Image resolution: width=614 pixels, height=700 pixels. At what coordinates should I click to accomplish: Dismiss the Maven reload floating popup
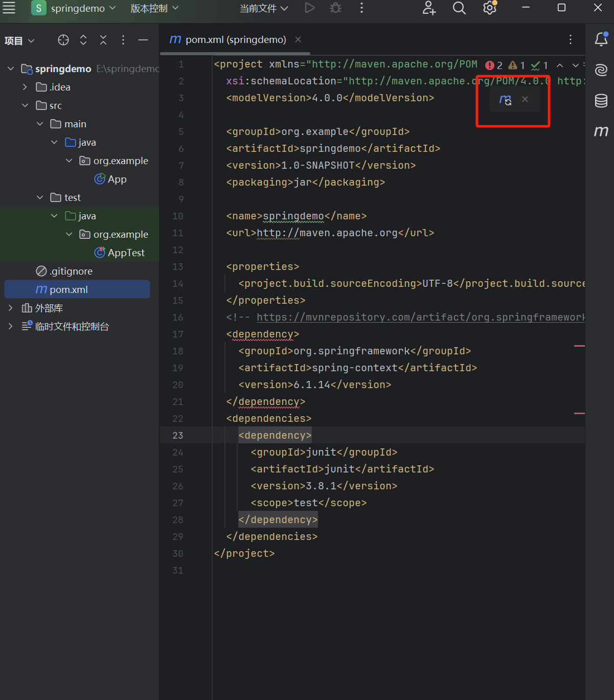tap(525, 99)
